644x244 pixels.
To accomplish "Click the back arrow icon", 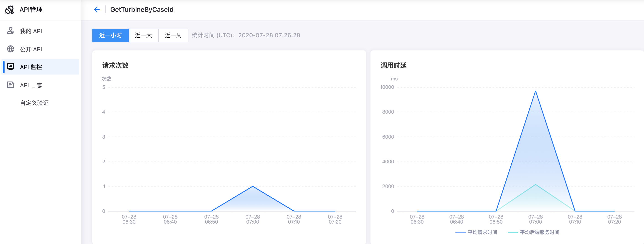I will (x=97, y=10).
